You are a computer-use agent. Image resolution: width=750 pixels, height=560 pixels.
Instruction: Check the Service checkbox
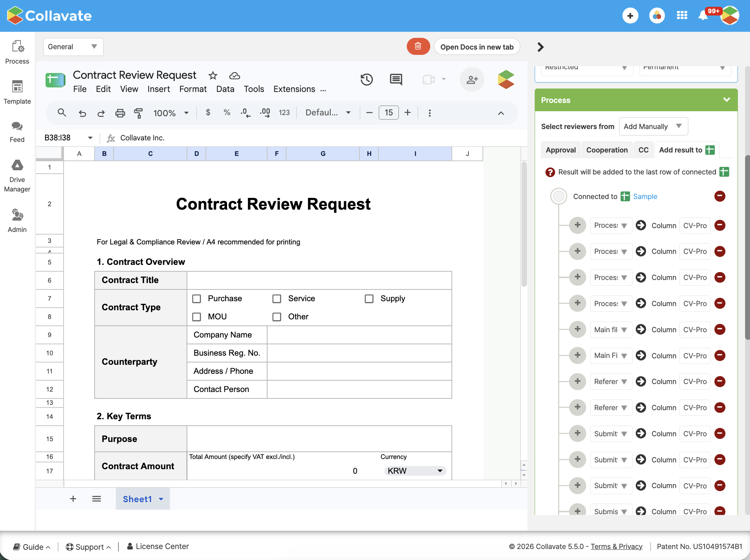[x=277, y=299]
